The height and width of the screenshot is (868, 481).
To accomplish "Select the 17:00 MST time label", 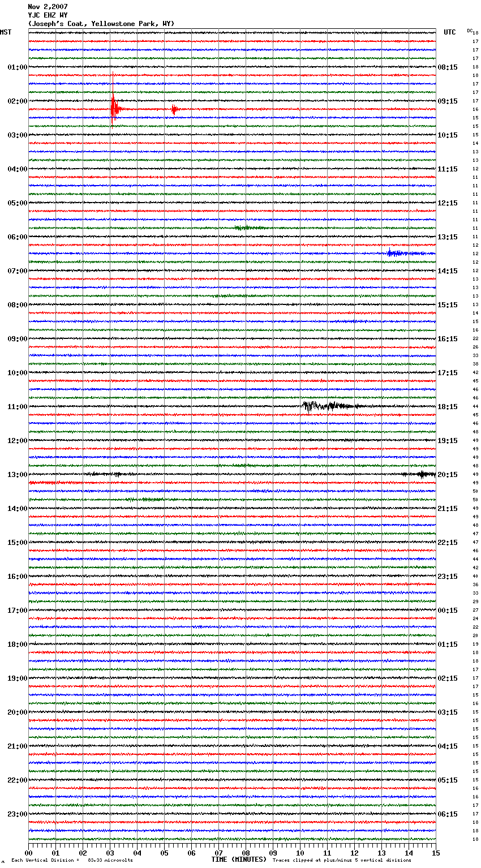I will pyautogui.click(x=17, y=611).
